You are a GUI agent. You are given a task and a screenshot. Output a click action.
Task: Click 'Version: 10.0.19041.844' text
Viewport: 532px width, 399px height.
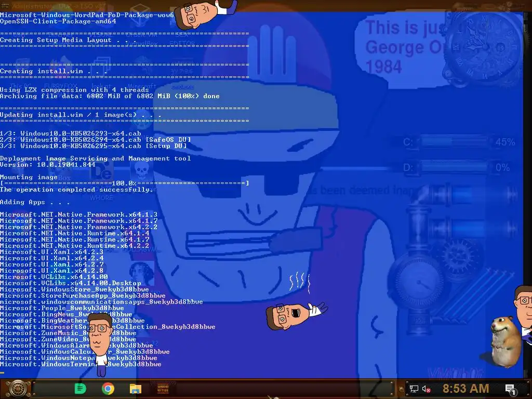coord(47,165)
